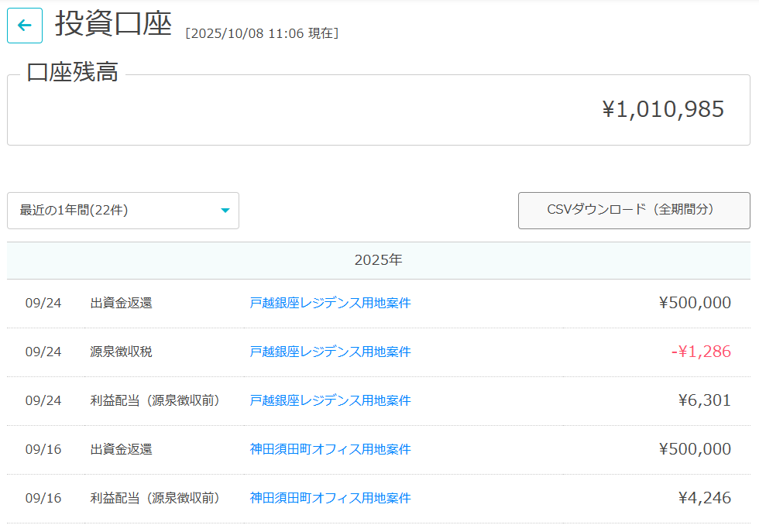Open 戸越銀座レジデンス用地案件 link in the 源泉徴収税 row
759x532 pixels.
tap(330, 352)
